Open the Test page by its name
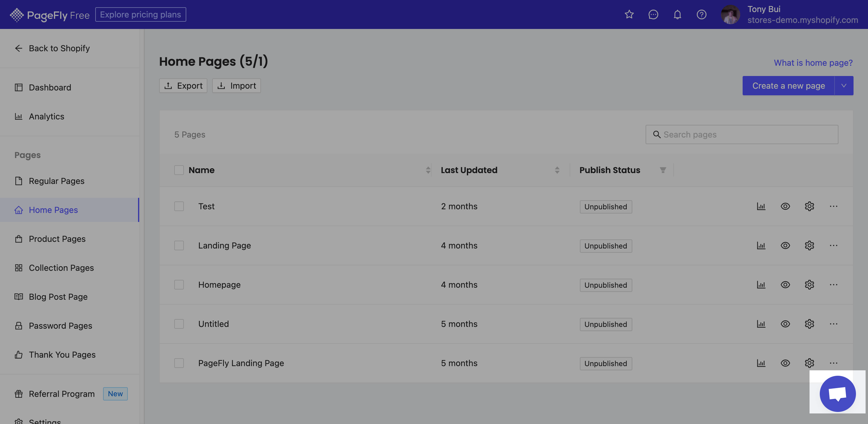The image size is (868, 424). [x=206, y=206]
